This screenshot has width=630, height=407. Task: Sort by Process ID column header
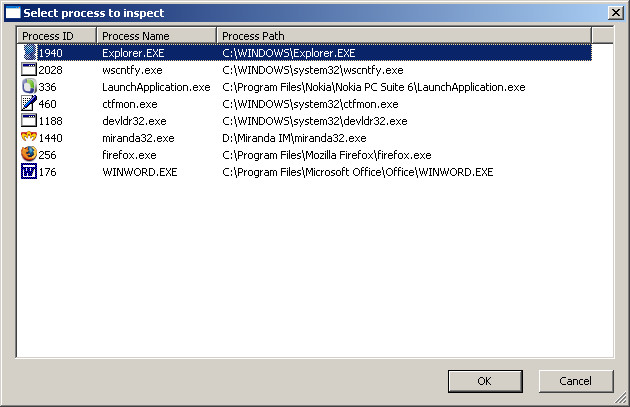(x=57, y=36)
